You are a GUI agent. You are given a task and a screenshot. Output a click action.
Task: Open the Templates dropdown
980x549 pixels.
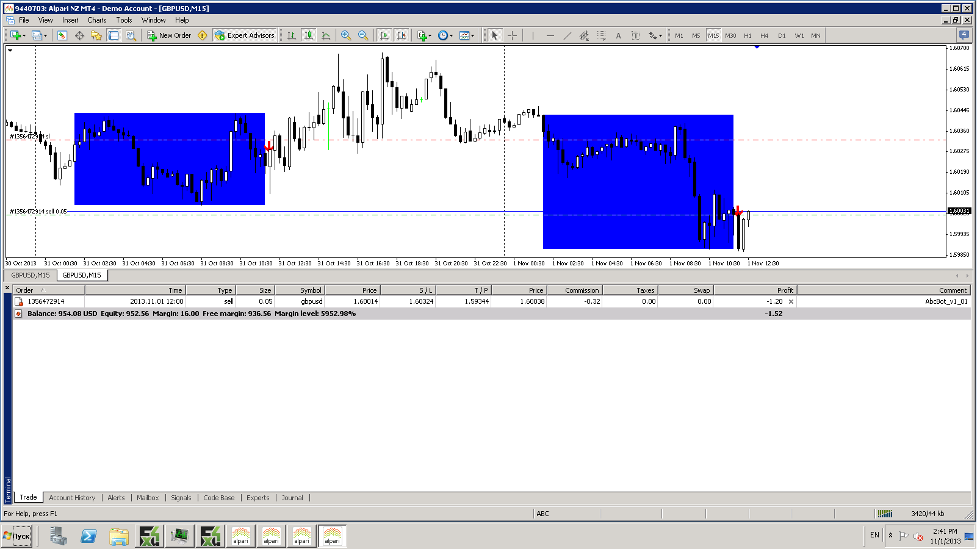tap(467, 35)
